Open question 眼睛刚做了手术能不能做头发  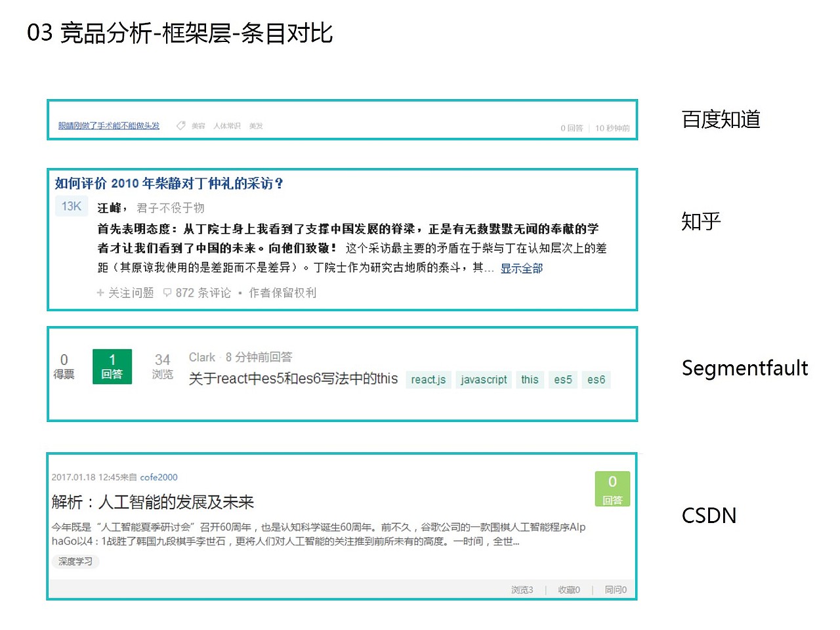108,125
